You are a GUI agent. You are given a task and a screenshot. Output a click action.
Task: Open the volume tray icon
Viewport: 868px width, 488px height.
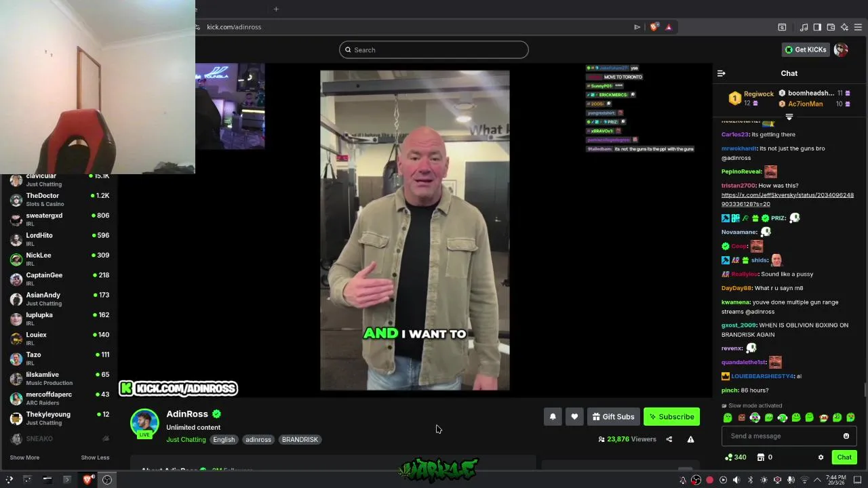[x=736, y=480]
